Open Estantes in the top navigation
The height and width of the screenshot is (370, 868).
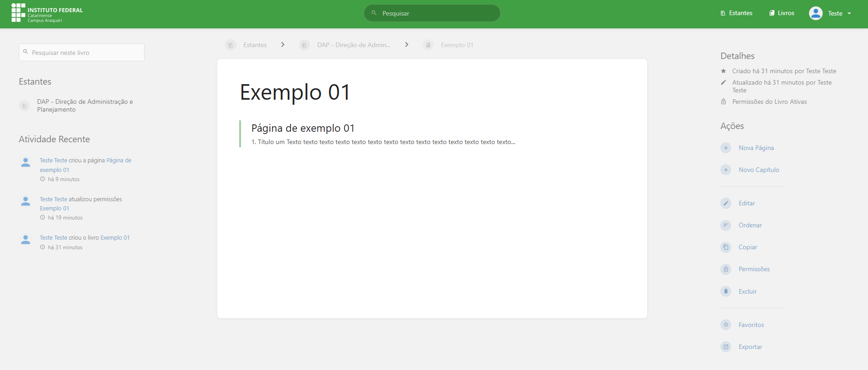tap(736, 13)
